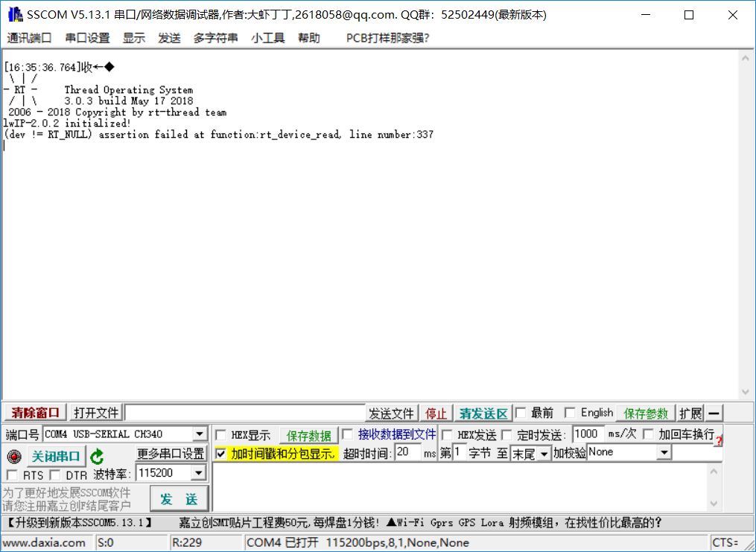Enable the HEX发送 checkbox
The image size is (756, 552).
447,435
